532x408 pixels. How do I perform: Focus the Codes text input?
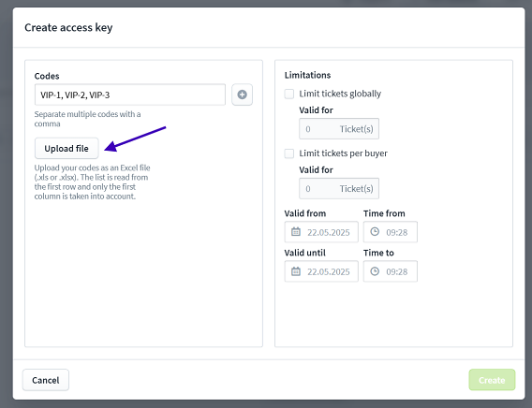130,95
